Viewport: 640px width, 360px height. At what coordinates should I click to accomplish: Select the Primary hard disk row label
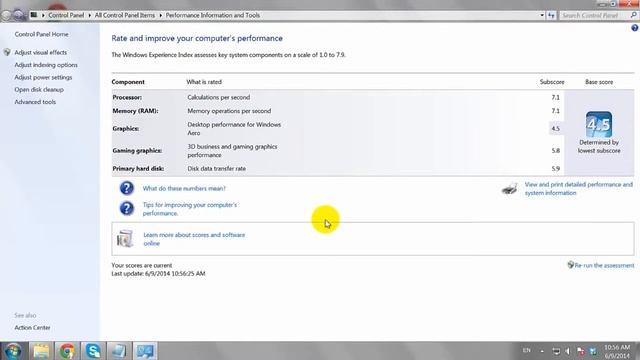coord(138,168)
